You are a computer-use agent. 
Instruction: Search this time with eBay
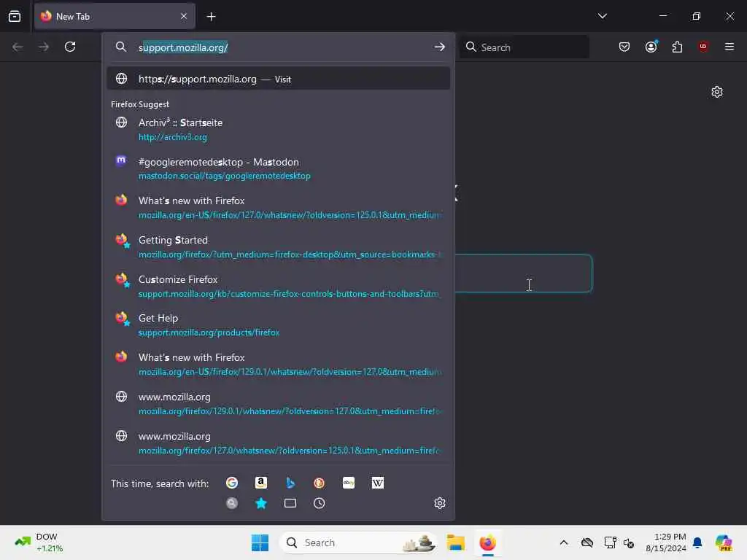pos(348,483)
